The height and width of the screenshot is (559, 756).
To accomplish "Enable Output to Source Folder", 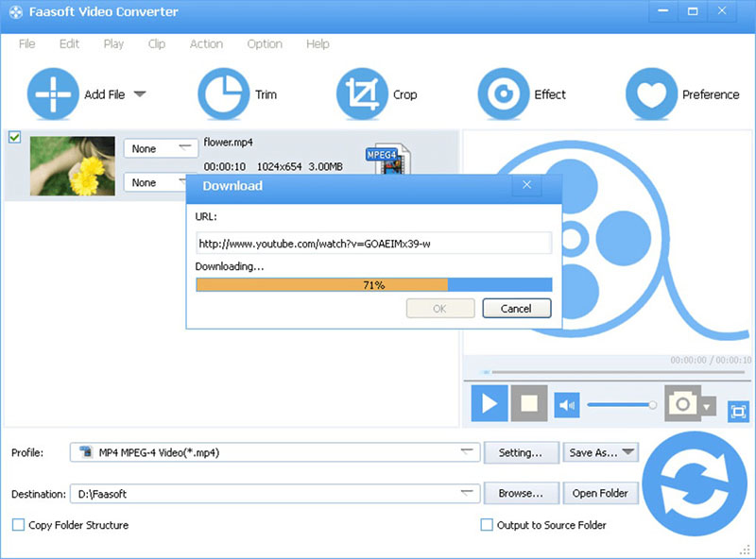I will [x=487, y=525].
